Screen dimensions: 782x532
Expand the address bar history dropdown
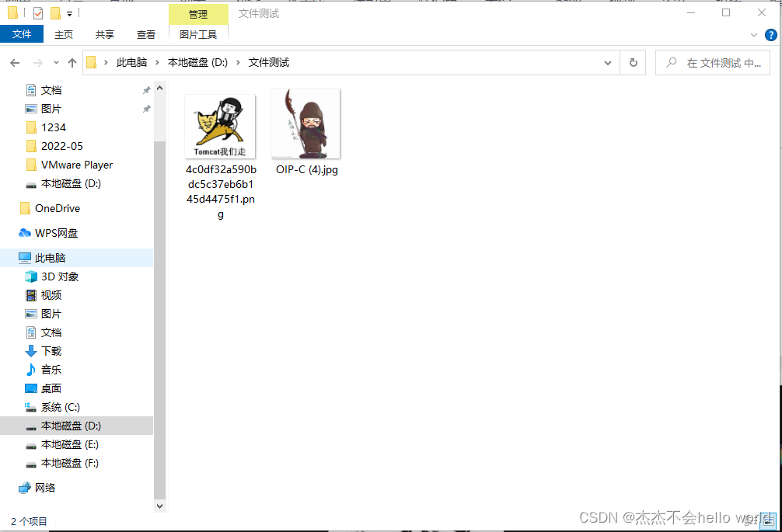tap(608, 63)
